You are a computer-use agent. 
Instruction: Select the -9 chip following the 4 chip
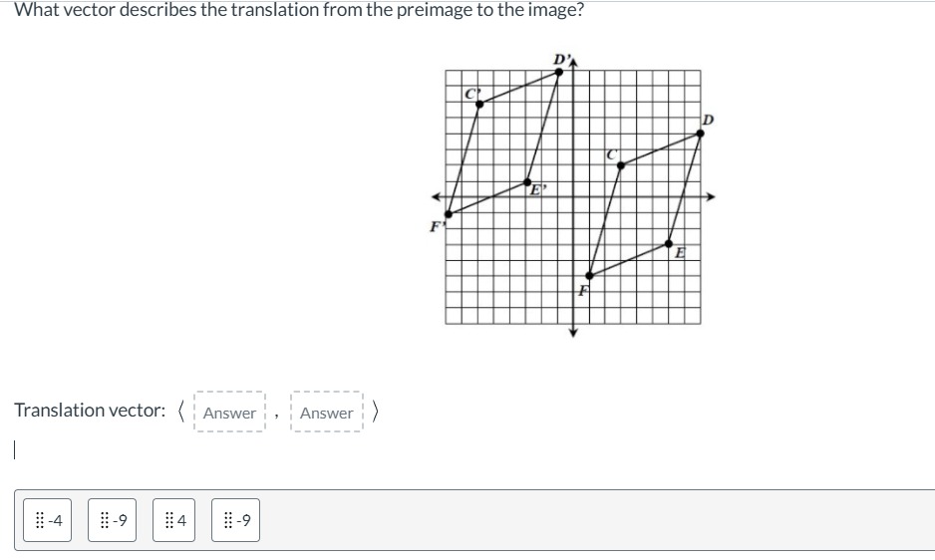[235, 520]
